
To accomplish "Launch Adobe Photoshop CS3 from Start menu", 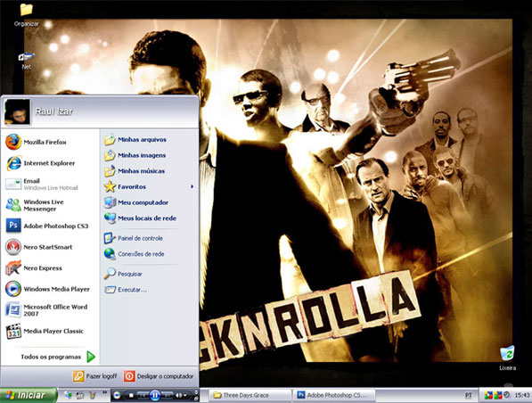I will point(47,226).
